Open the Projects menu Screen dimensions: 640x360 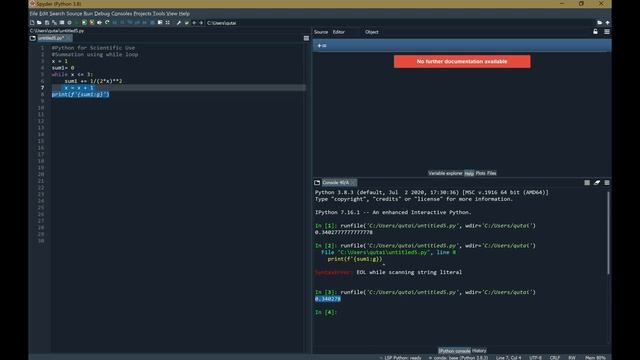142,13
